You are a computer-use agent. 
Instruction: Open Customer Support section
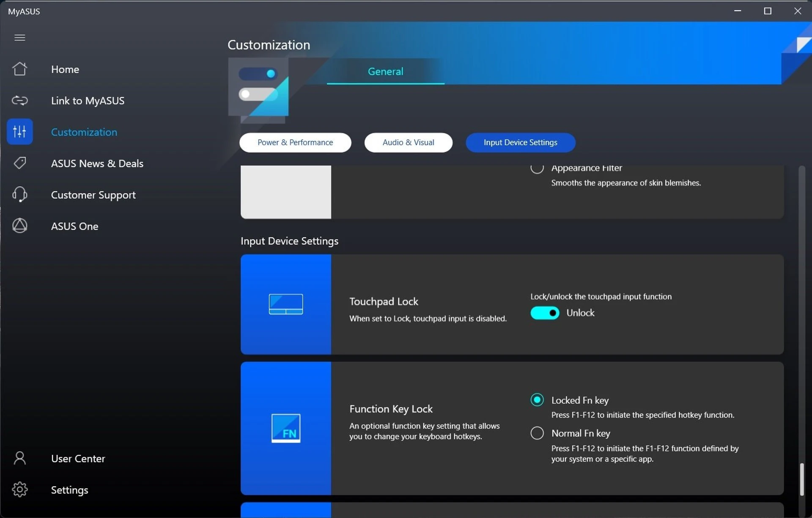[93, 195]
